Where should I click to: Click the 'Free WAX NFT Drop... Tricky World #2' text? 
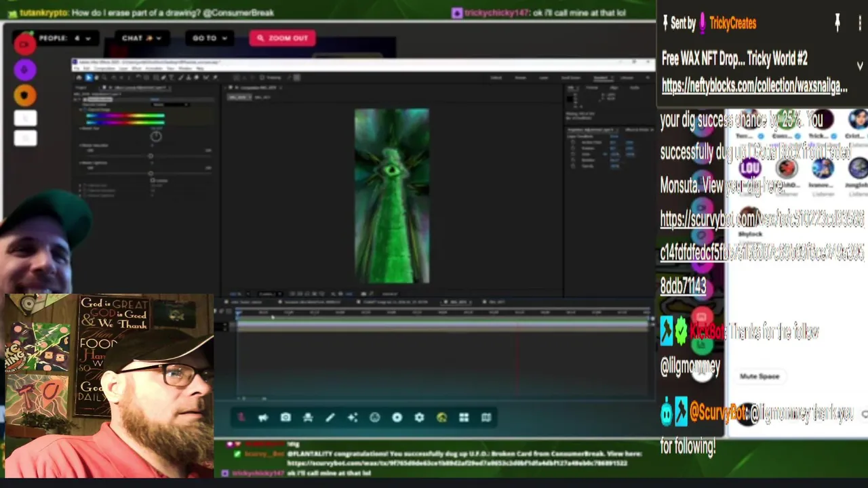[734, 59]
